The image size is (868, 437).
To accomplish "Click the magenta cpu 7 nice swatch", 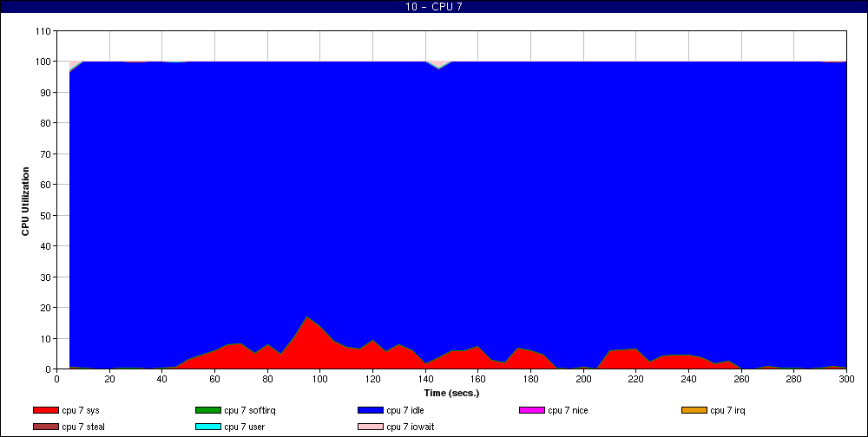I will (532, 410).
